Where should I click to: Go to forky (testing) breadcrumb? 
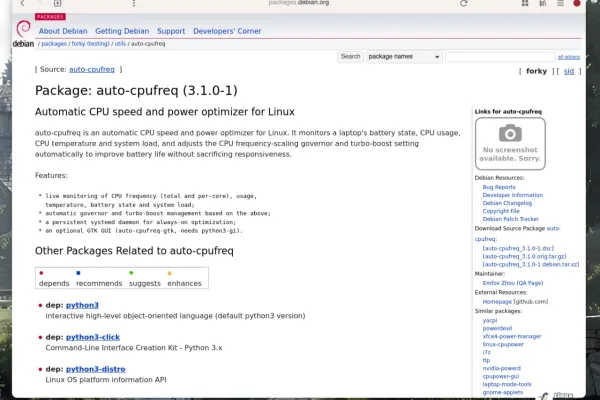91,44
